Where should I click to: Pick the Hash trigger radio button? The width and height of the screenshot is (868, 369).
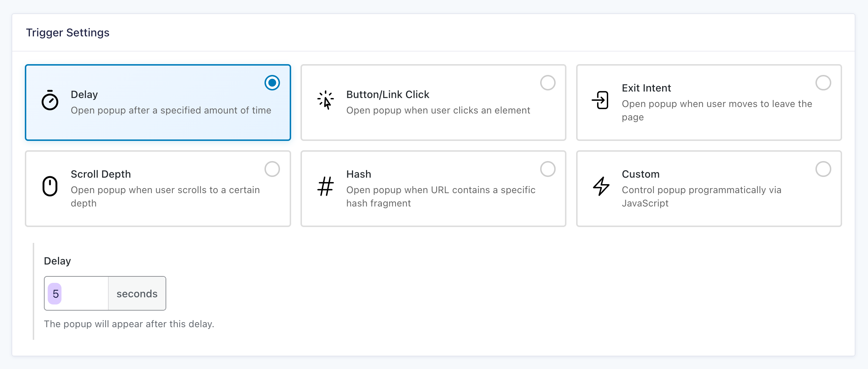(547, 169)
